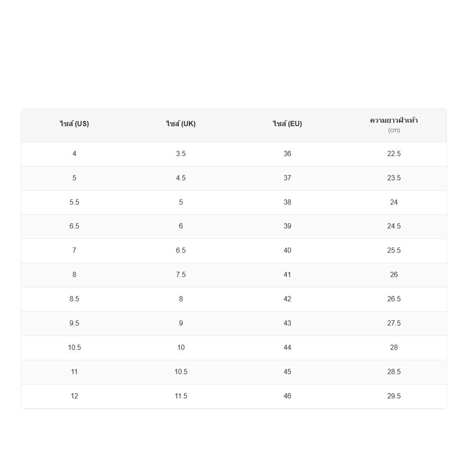This screenshot has width=476, height=476.
Task: Click EU size 37 in the table
Action: (x=287, y=178)
